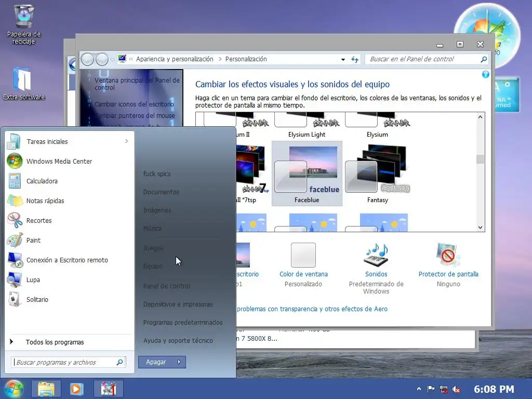The width and height of the screenshot is (532, 399).
Task: Open Dispositivos e impresoras entry
Action: click(x=178, y=304)
